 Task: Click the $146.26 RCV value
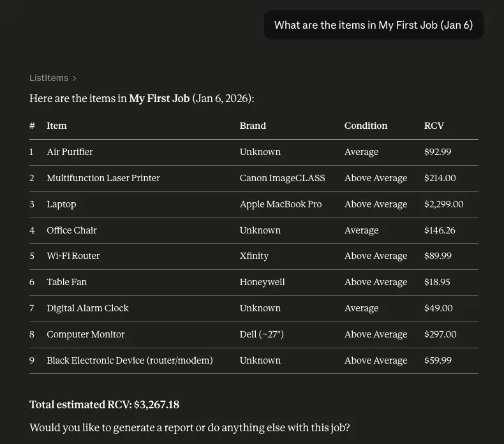pyautogui.click(x=440, y=230)
